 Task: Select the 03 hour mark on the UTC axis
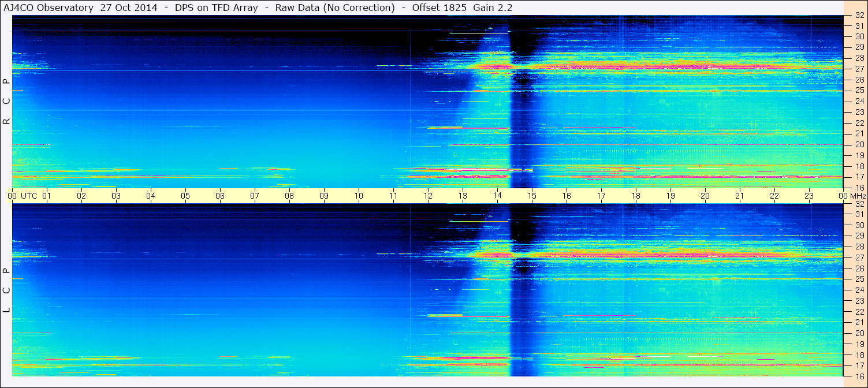tap(116, 196)
